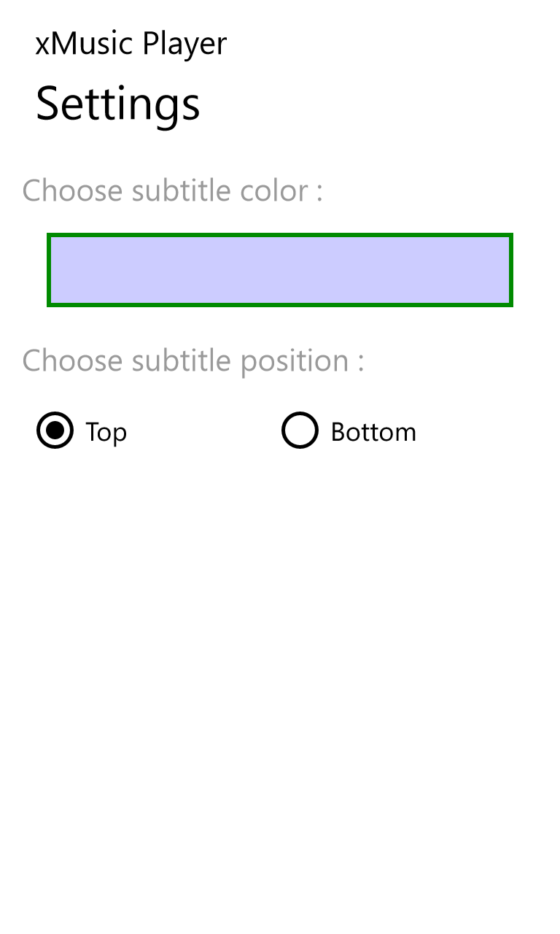The image size is (560, 934).
Task: Click the "Top" option label
Action: [106, 432]
